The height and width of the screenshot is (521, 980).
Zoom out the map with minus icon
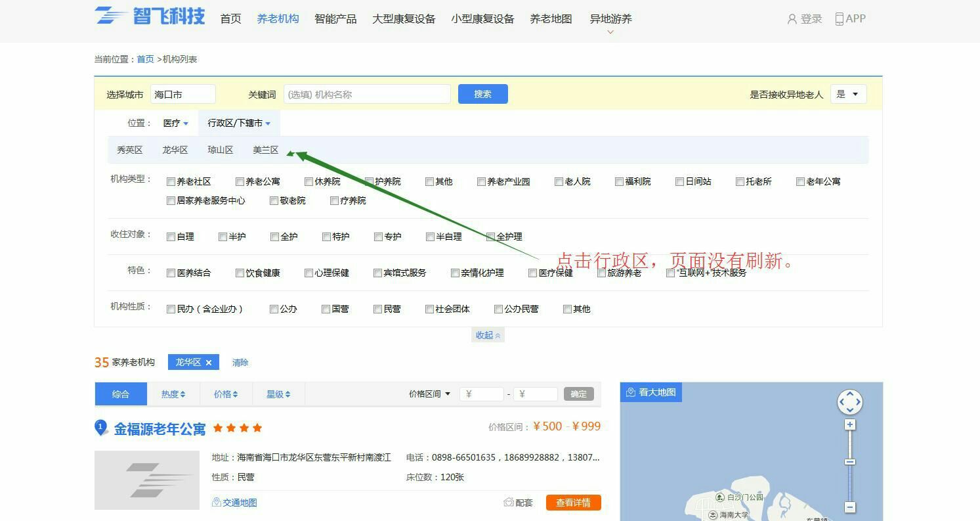tap(850, 507)
